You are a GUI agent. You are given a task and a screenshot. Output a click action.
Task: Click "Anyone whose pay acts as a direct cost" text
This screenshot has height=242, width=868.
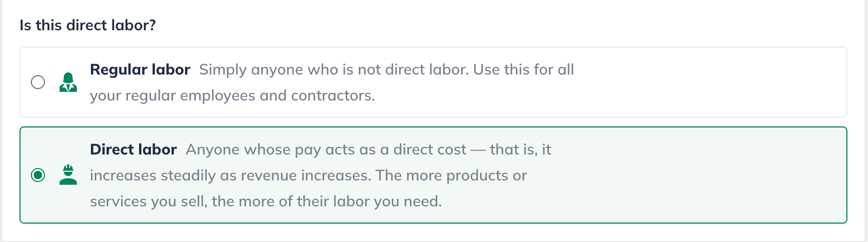(x=326, y=150)
